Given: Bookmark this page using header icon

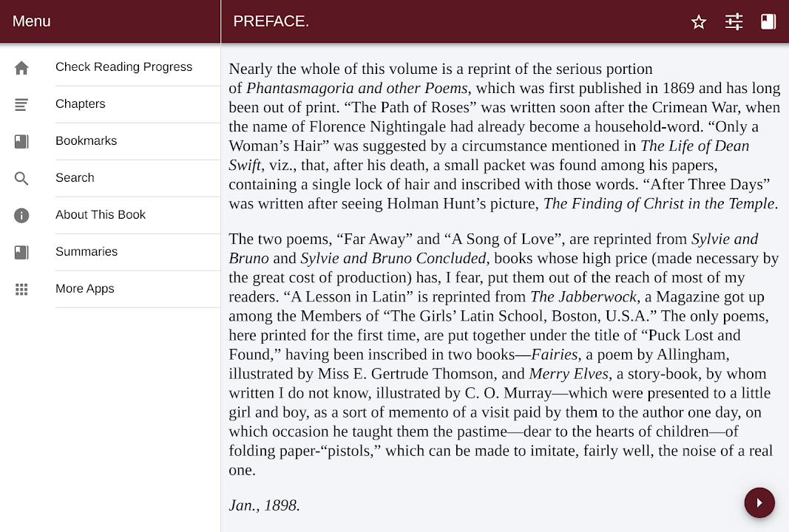Looking at the screenshot, I should click(768, 22).
